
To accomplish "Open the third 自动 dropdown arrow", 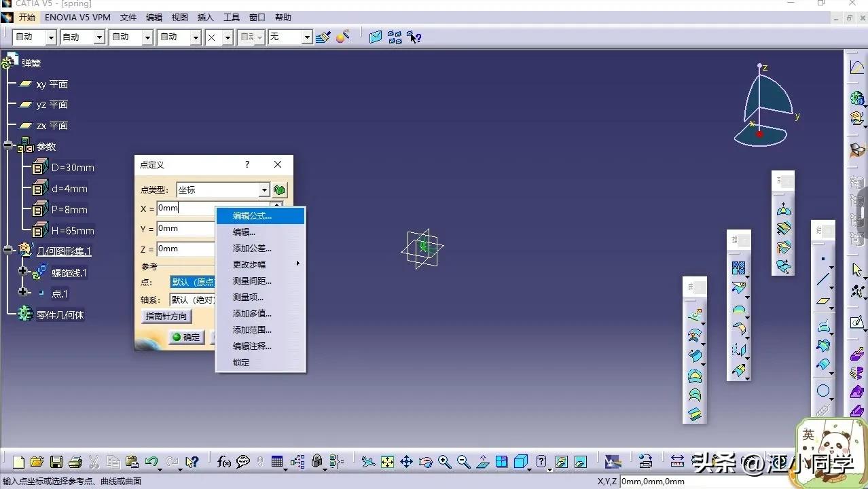I will click(x=147, y=37).
